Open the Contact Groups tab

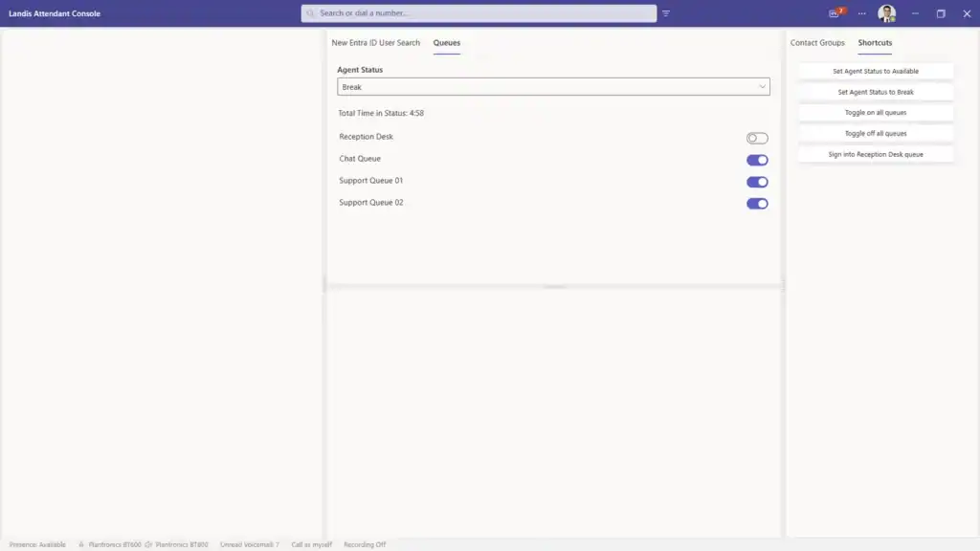pyautogui.click(x=816, y=43)
